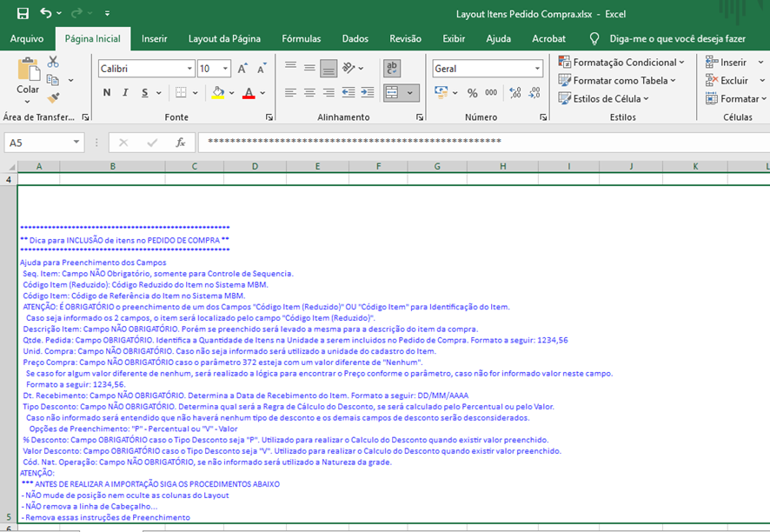
Task: Toggle bold formatting (N)
Action: tap(107, 93)
